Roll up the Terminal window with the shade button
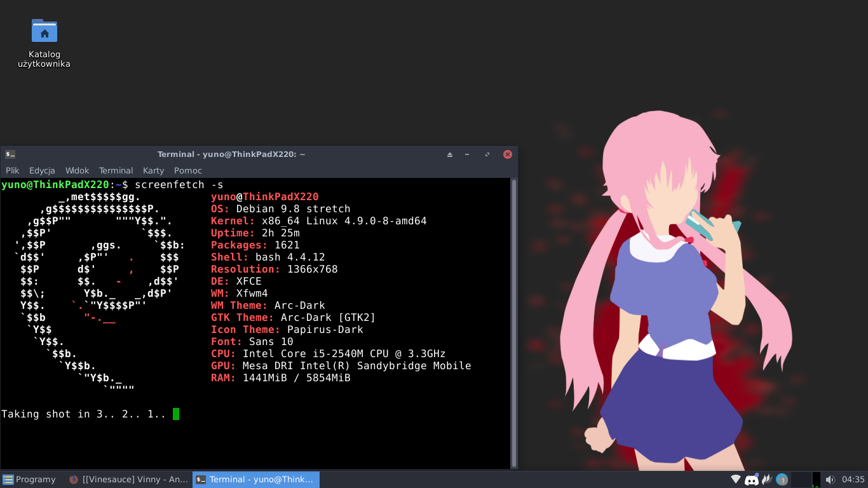This screenshot has height=488, width=868. pyautogui.click(x=450, y=154)
